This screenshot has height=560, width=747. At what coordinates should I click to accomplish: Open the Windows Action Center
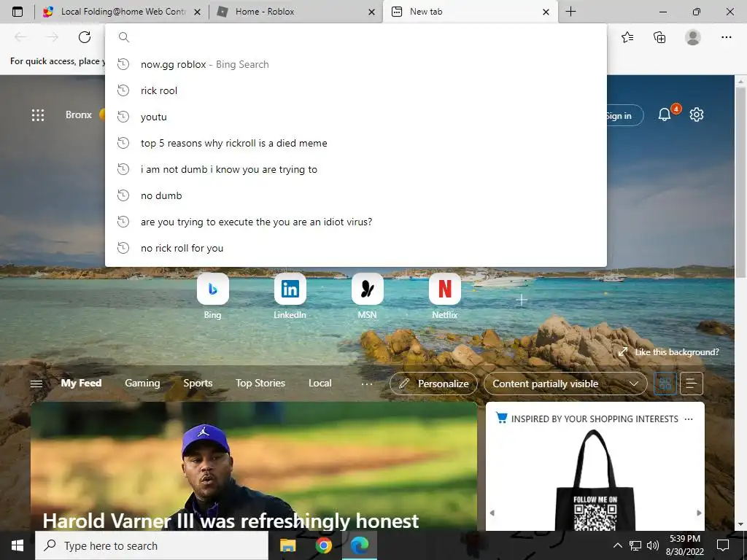click(723, 545)
